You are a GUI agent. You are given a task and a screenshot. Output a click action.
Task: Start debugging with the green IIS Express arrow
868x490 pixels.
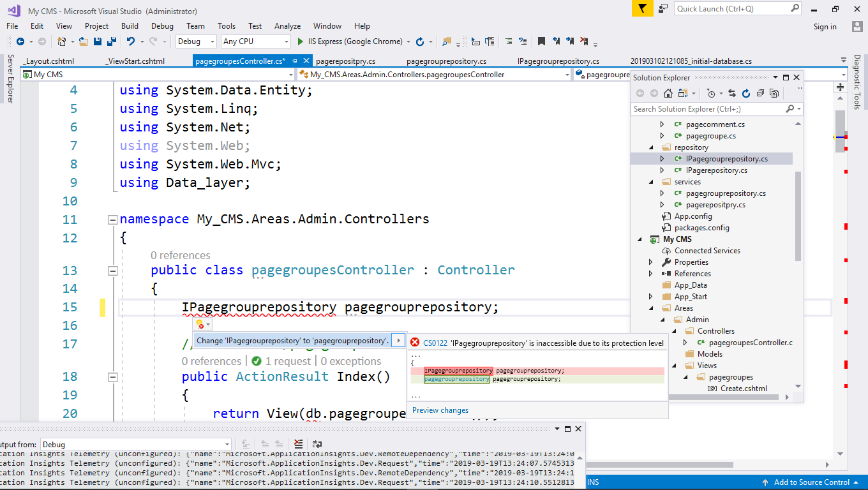pyautogui.click(x=301, y=41)
